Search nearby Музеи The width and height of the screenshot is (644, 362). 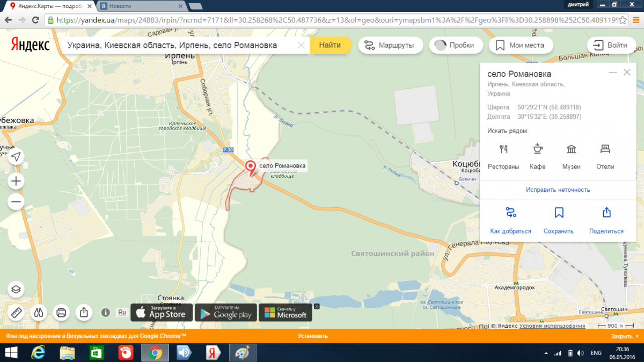click(x=572, y=156)
